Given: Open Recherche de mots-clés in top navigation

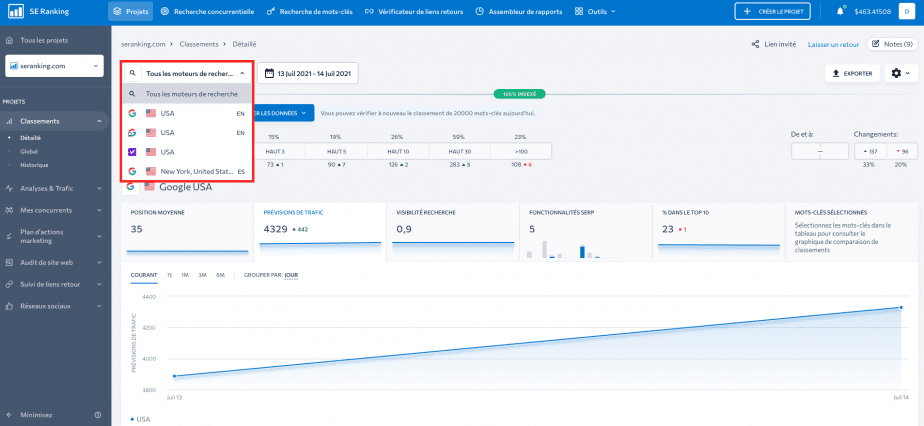Looking at the screenshot, I should click(309, 11).
